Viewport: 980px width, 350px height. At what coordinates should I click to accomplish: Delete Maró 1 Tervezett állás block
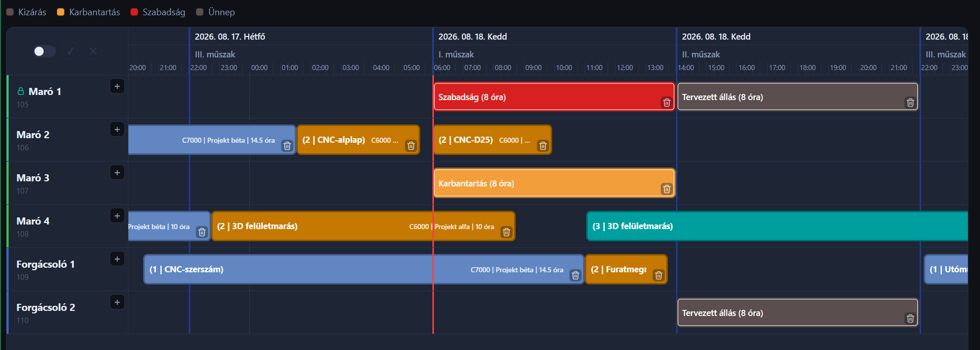(x=910, y=103)
